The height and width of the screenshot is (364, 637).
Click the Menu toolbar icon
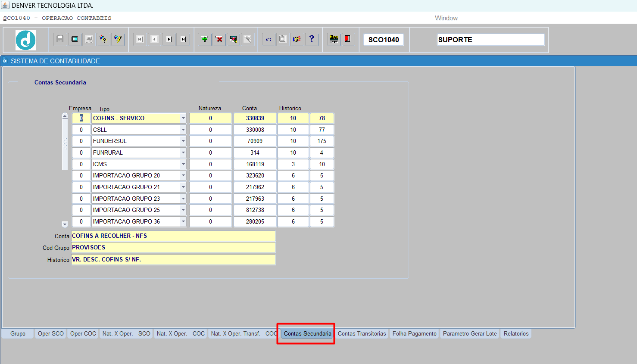point(334,39)
